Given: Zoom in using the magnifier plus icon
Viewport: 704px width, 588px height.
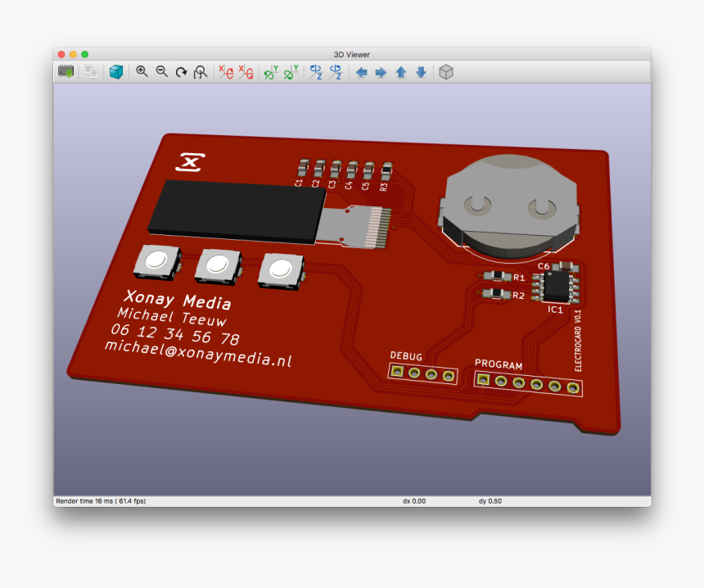Looking at the screenshot, I should 142,72.
